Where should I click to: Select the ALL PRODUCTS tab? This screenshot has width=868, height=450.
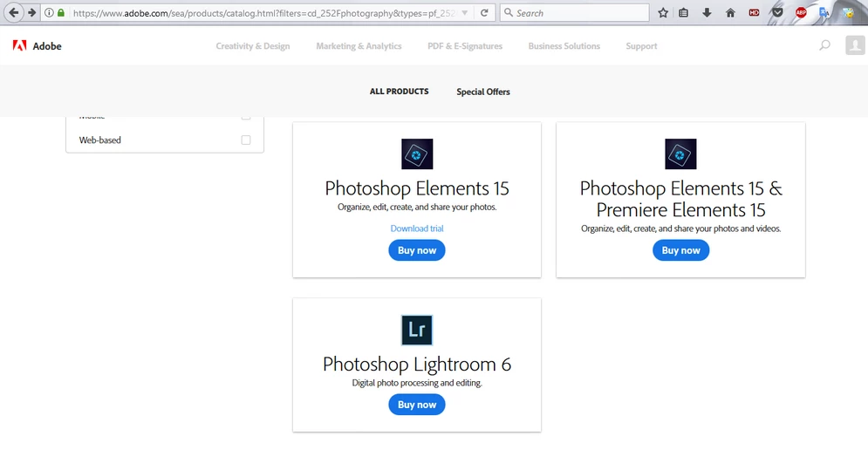click(400, 92)
